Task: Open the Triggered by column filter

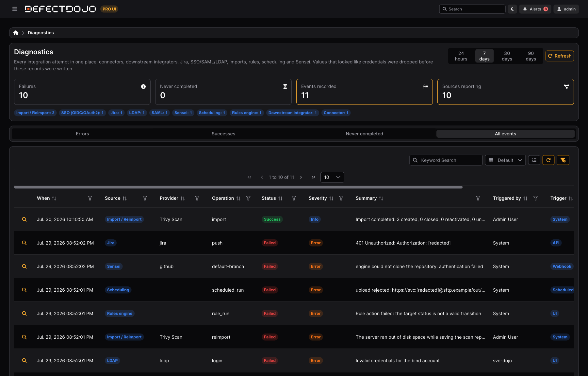Action: coord(535,198)
